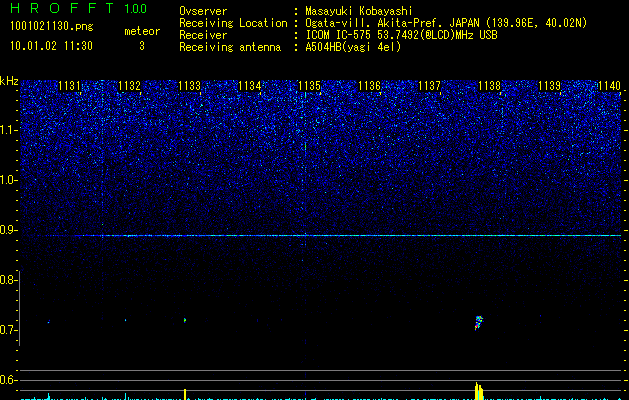Viewport: 629px width, 400px height.
Task: Click the ICOM IC-575 receiver text
Action: pyautogui.click(x=401, y=35)
